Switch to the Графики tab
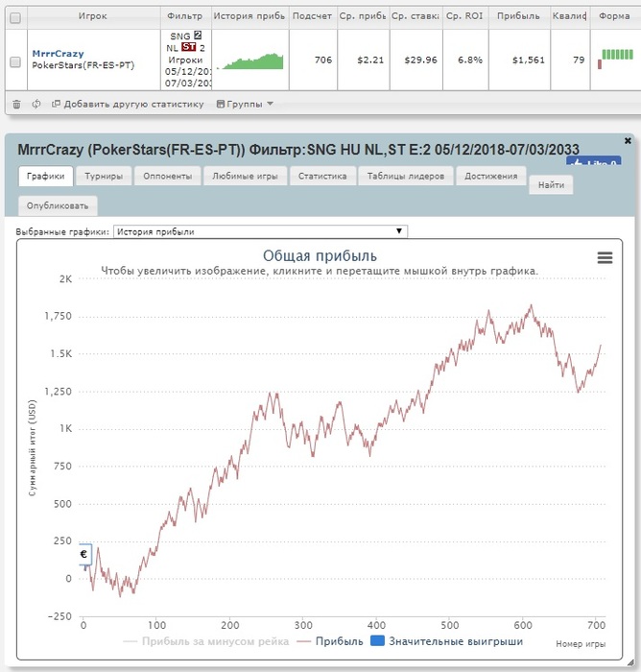Screen dimensions: 641x672 click(x=45, y=176)
